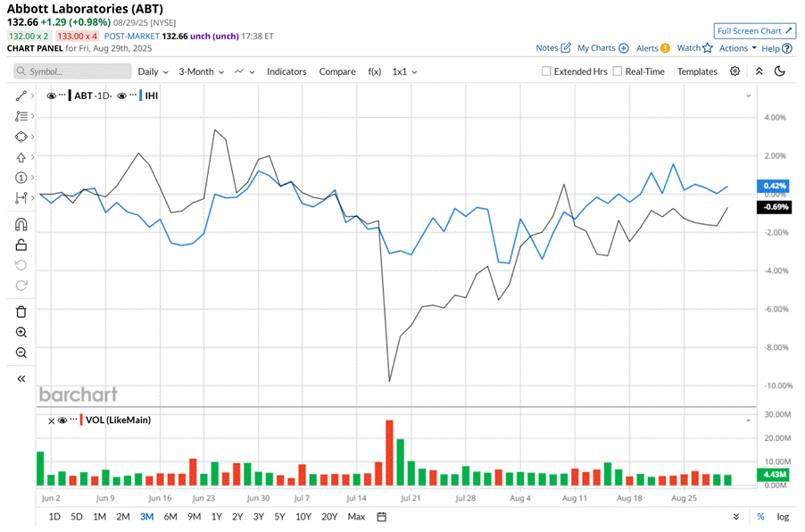
Task: Open chart settings gear
Action: coord(735,71)
